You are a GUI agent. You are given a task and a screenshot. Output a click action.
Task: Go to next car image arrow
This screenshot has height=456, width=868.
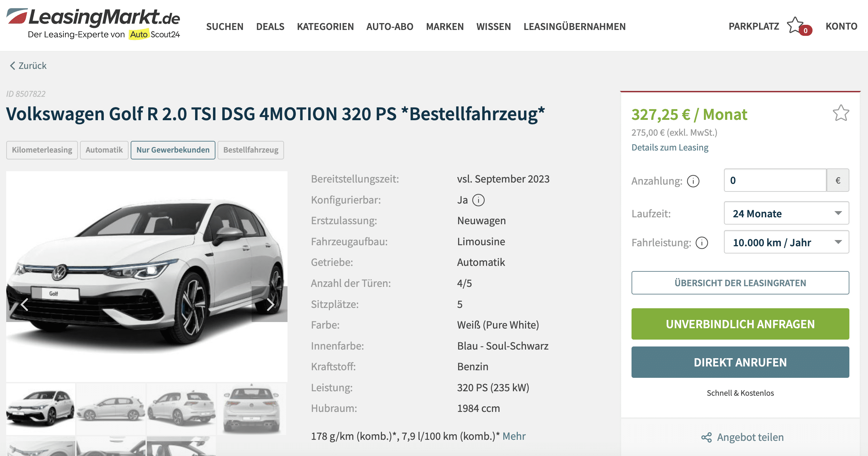pyautogui.click(x=270, y=304)
